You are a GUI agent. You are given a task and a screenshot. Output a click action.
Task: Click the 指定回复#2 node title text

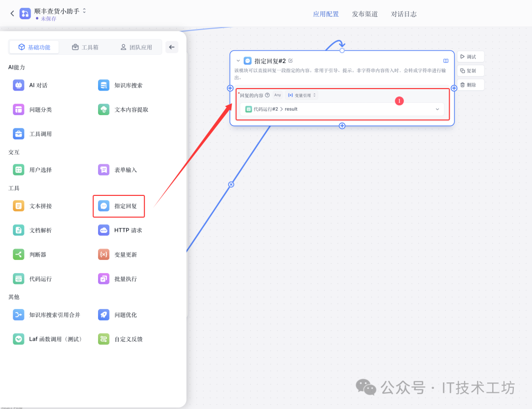(x=270, y=61)
